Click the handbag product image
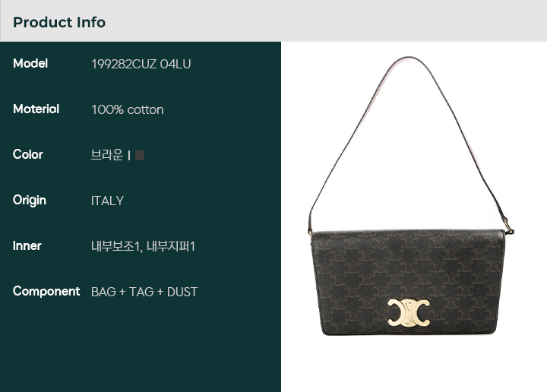Image resolution: width=547 pixels, height=392 pixels. (x=410, y=196)
